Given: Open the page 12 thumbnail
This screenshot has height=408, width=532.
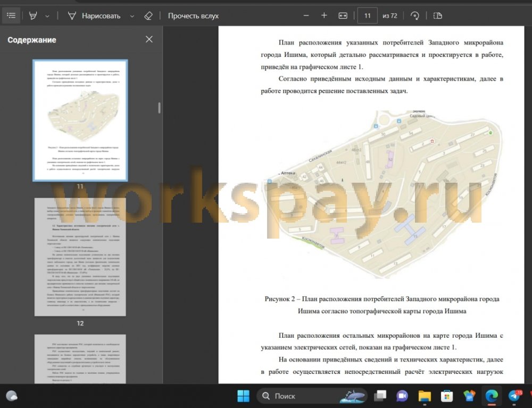Looking at the screenshot, I should pyautogui.click(x=80, y=257).
